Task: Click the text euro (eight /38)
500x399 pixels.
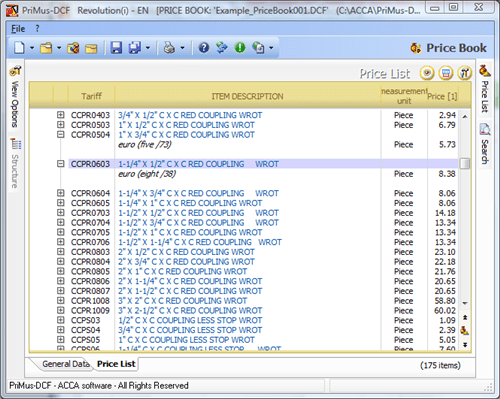Action: (x=147, y=174)
